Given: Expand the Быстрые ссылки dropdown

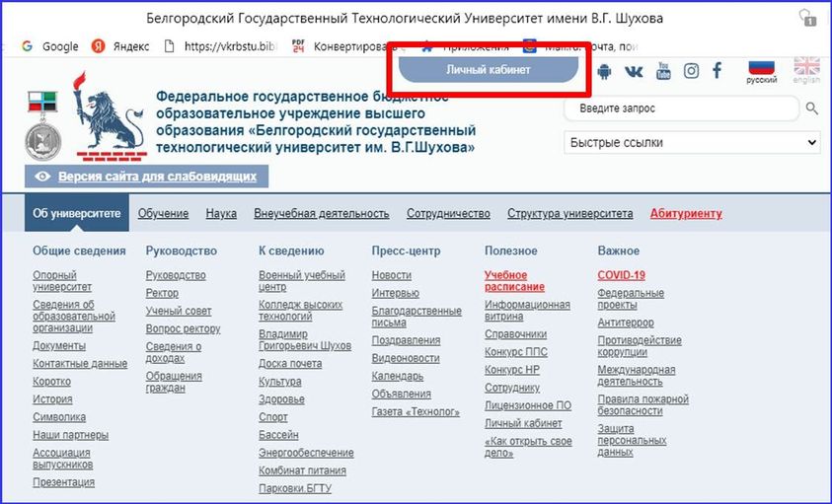Looking at the screenshot, I should 692,142.
